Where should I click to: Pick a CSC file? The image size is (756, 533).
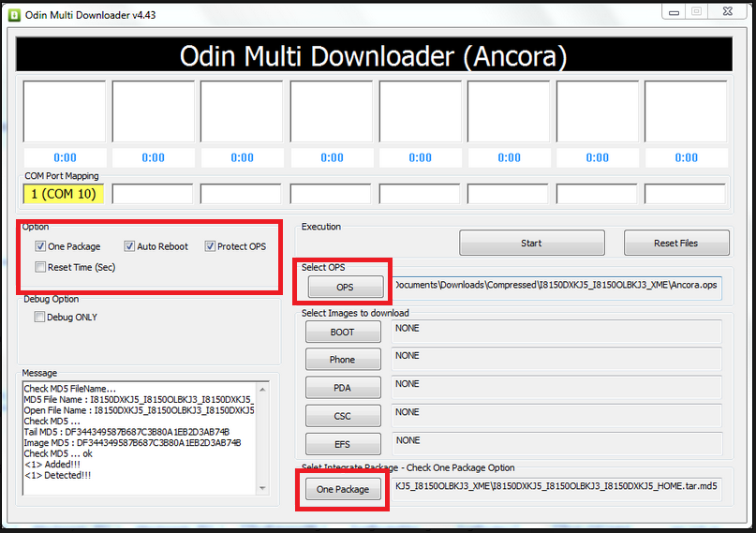(343, 416)
